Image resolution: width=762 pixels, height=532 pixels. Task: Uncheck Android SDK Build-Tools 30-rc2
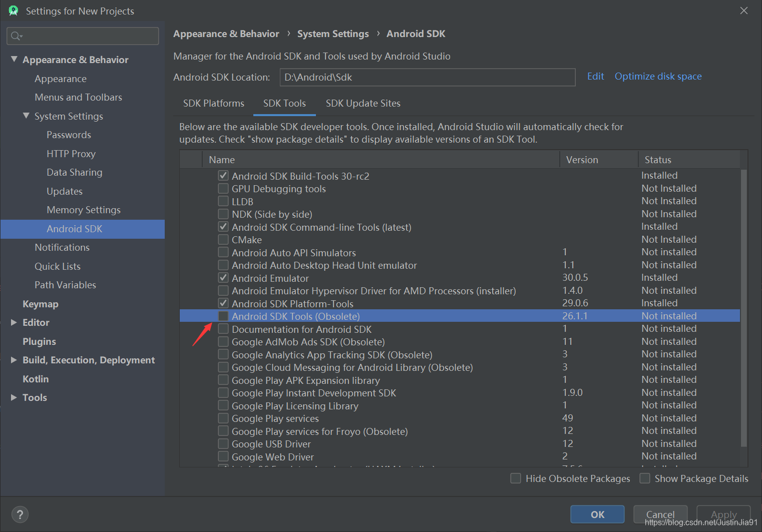click(223, 176)
